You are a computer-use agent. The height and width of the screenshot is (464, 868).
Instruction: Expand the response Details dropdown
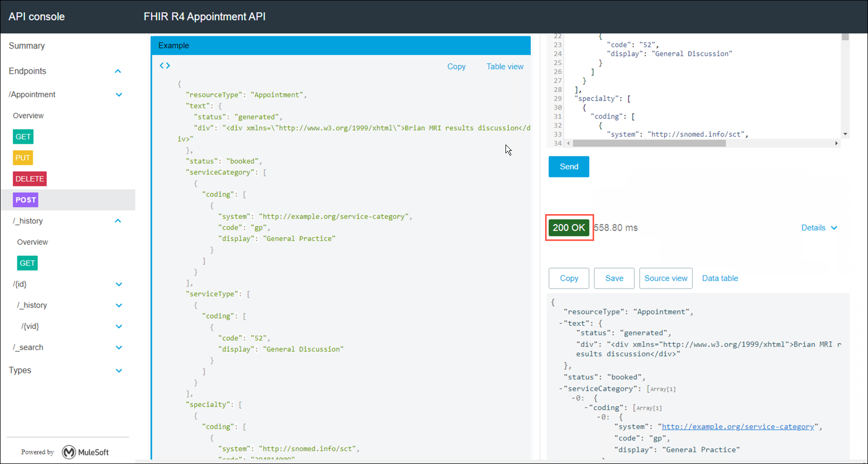point(819,228)
